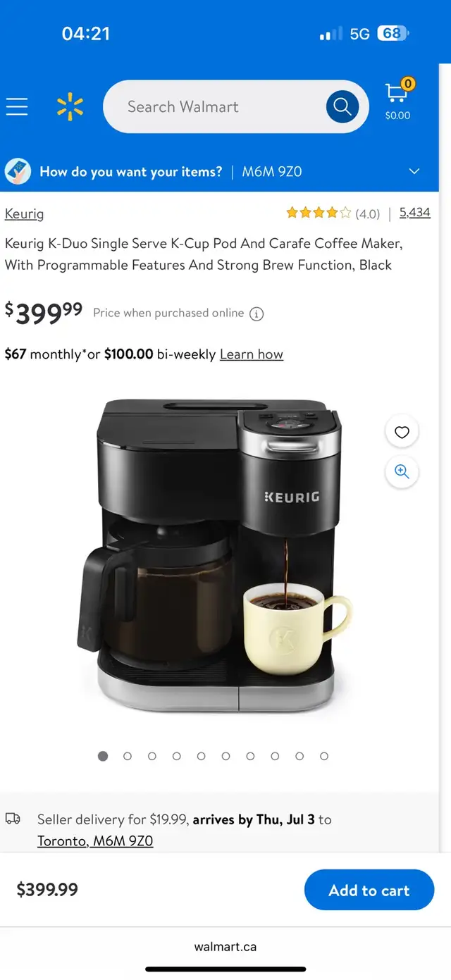
Task: Click the Learn how financing link
Action: click(252, 354)
